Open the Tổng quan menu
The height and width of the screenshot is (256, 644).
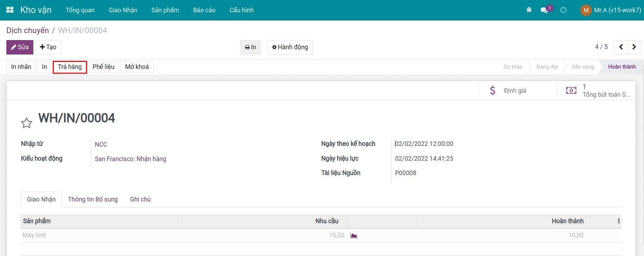(x=80, y=10)
